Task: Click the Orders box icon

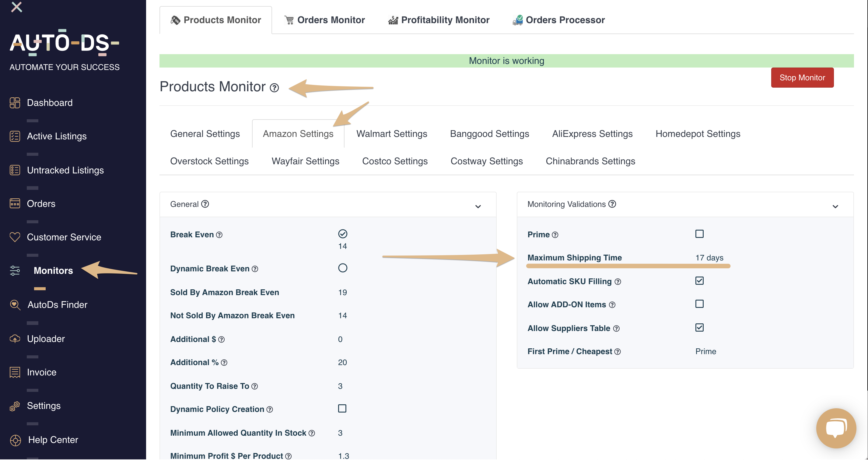Action: tap(15, 204)
